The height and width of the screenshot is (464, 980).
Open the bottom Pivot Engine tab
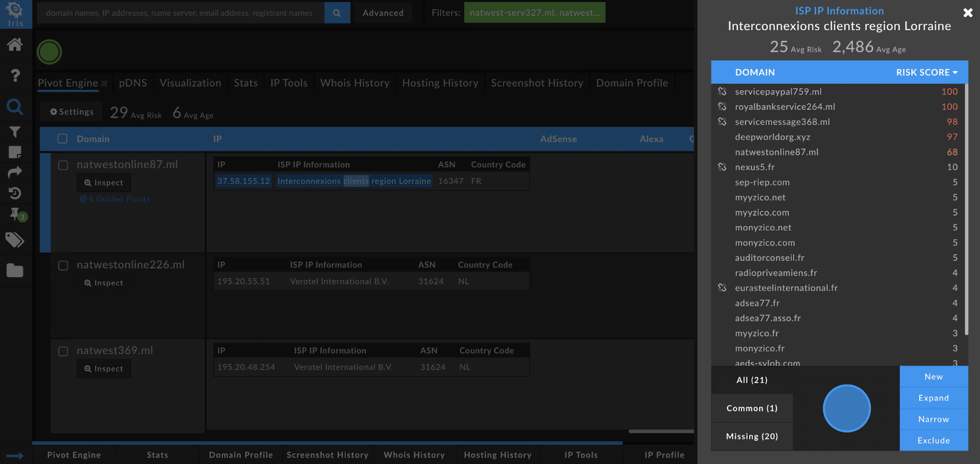tap(74, 455)
